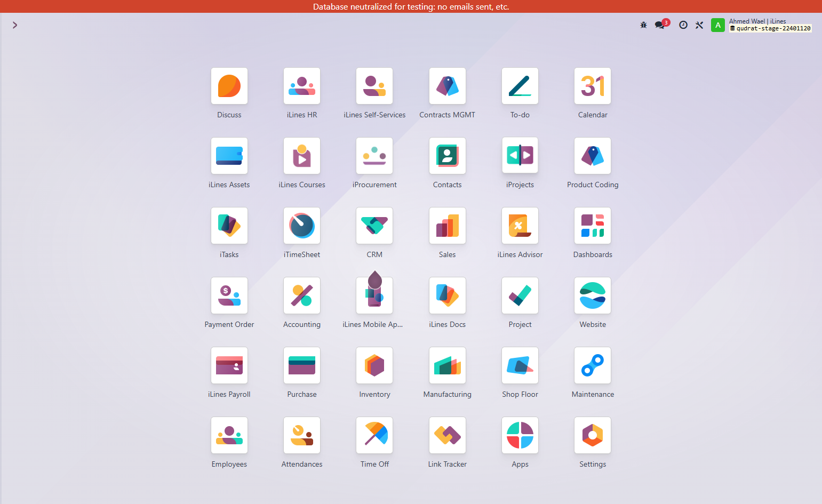The width and height of the screenshot is (822, 504).
Task: Open the CRM app
Action: pos(374,226)
